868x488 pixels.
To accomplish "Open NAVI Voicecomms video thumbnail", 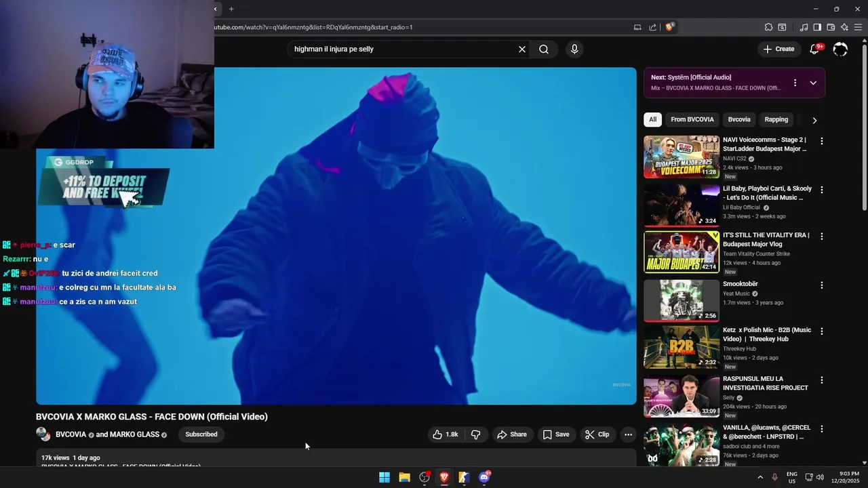I will point(682,157).
